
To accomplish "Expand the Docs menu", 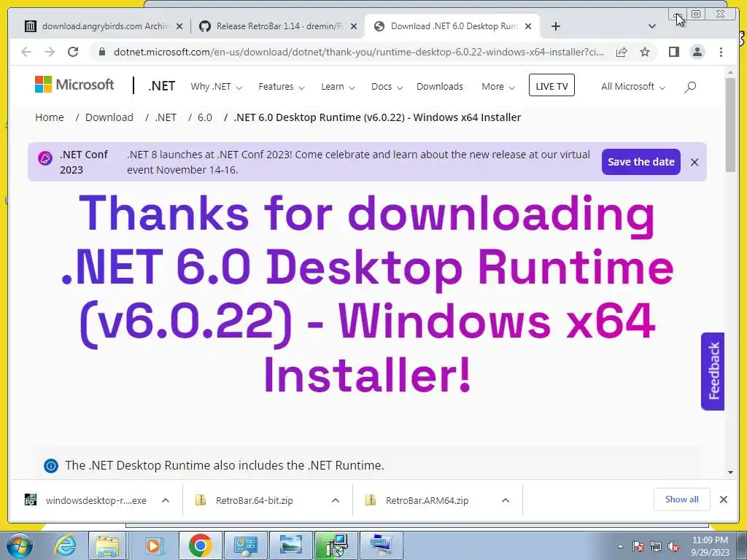I will click(x=387, y=87).
